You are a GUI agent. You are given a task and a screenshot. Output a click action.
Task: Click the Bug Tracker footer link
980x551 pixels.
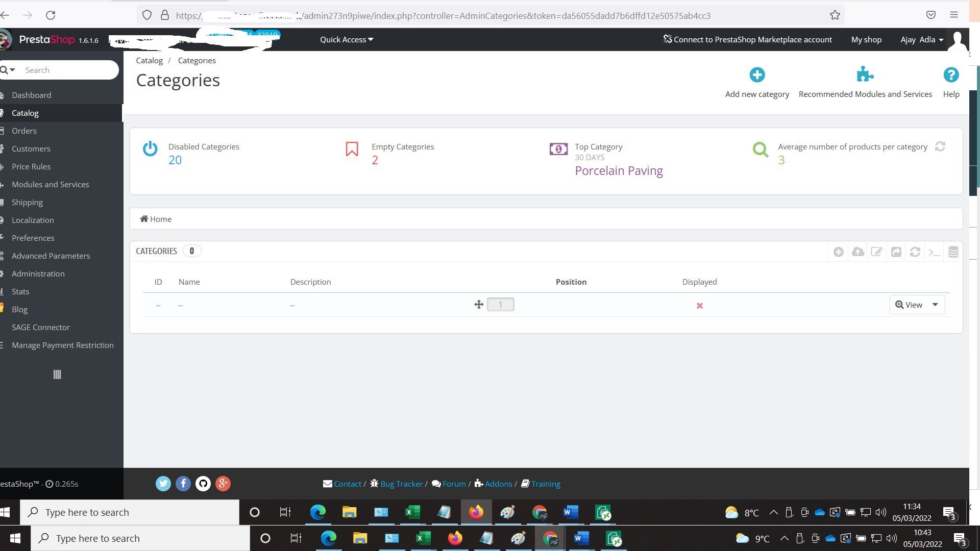pyautogui.click(x=401, y=484)
